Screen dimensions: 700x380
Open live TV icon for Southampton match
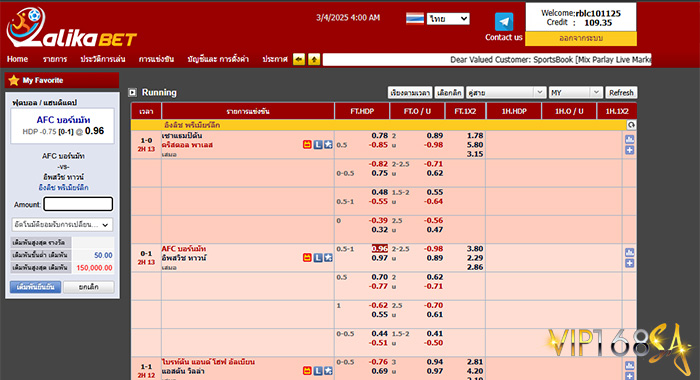tap(307, 145)
